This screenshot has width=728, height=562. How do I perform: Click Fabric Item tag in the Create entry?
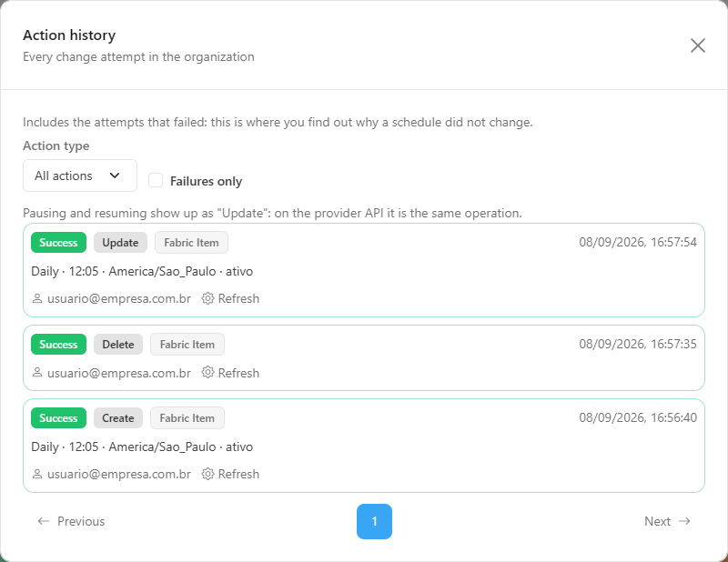point(187,418)
